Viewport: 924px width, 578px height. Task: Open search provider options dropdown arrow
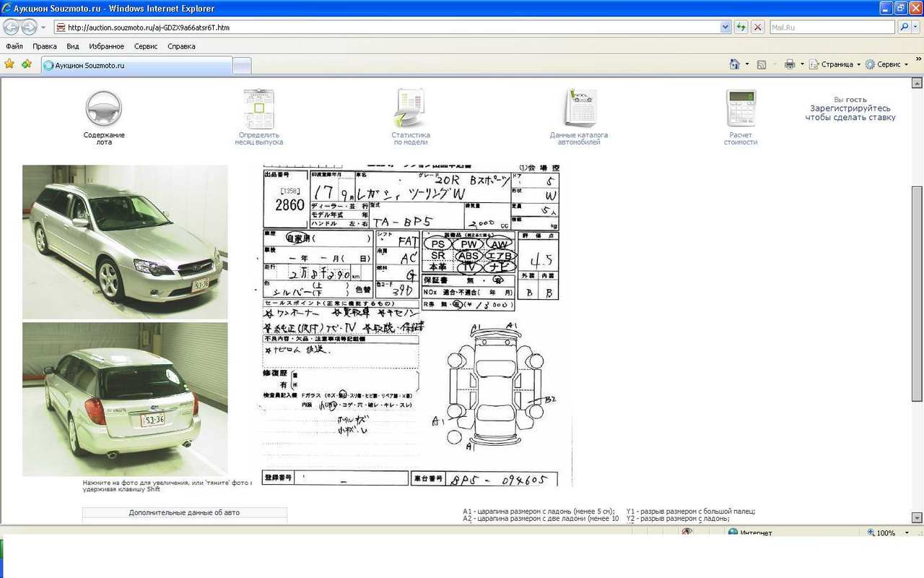915,27
